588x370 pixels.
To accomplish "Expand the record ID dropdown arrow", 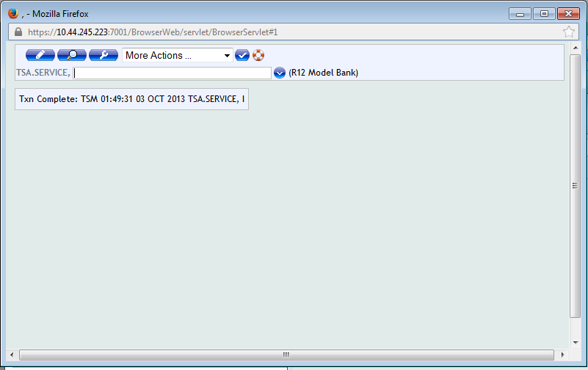I will [280, 73].
